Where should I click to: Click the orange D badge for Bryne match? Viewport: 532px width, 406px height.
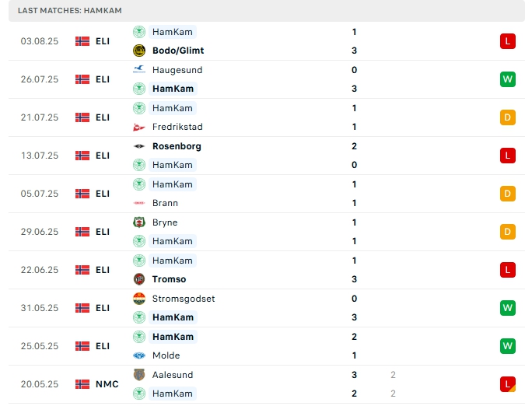pos(508,232)
